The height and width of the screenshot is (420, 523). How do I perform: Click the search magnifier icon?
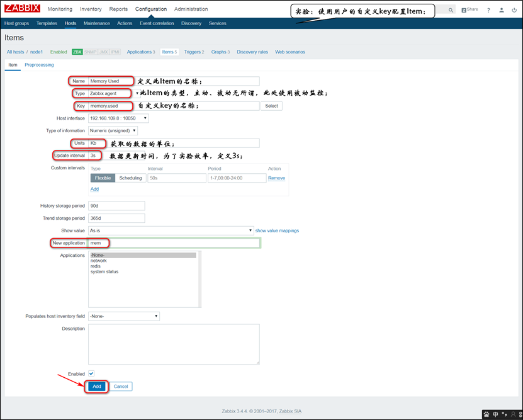click(x=451, y=10)
